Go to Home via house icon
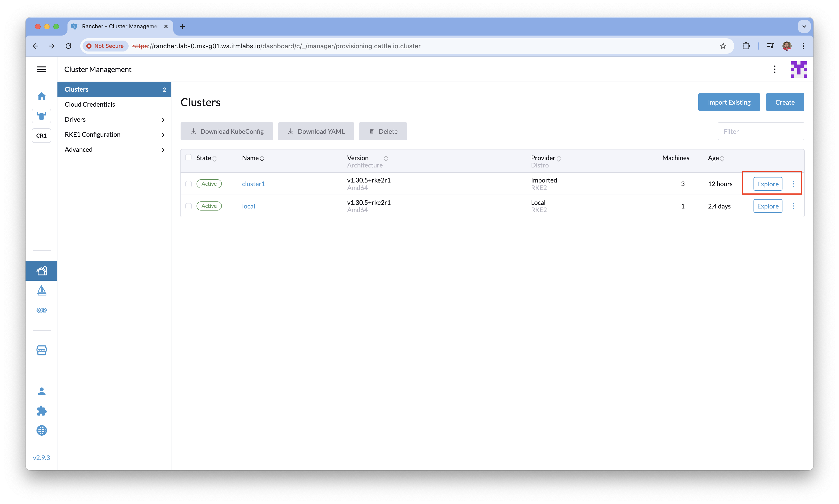The height and width of the screenshot is (504, 839). click(x=41, y=96)
